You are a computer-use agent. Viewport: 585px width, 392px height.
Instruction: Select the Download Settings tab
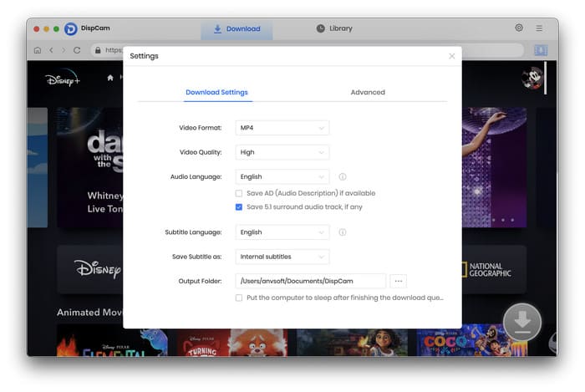click(x=216, y=92)
